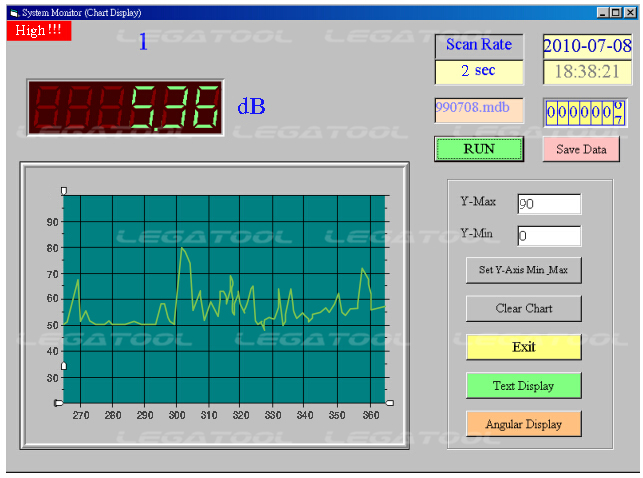Click the 990708.mdb filename field
Viewport: 643px width, 478px height.
coord(479,110)
